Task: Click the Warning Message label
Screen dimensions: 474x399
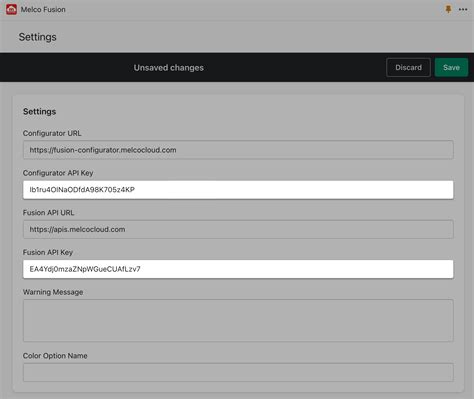Action: point(53,292)
